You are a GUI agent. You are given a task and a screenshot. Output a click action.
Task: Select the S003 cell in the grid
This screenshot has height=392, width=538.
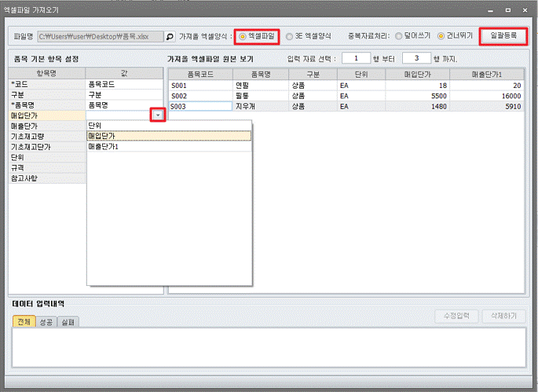(x=199, y=105)
